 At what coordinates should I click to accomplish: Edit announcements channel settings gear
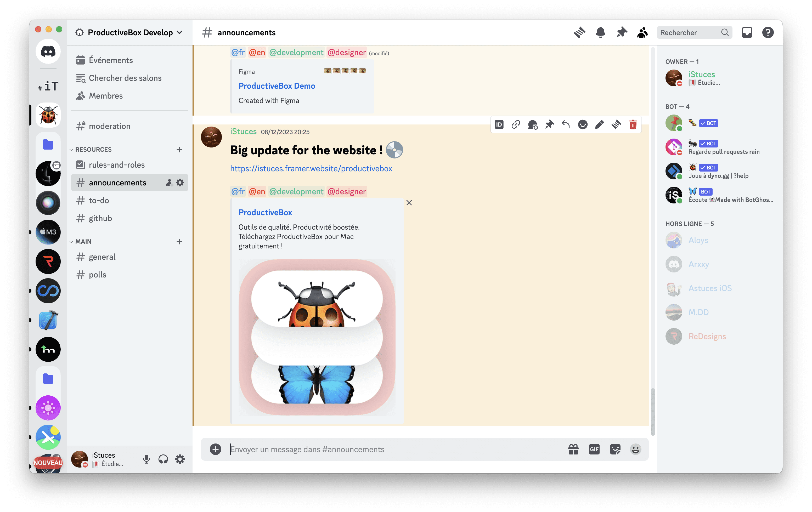tap(181, 183)
